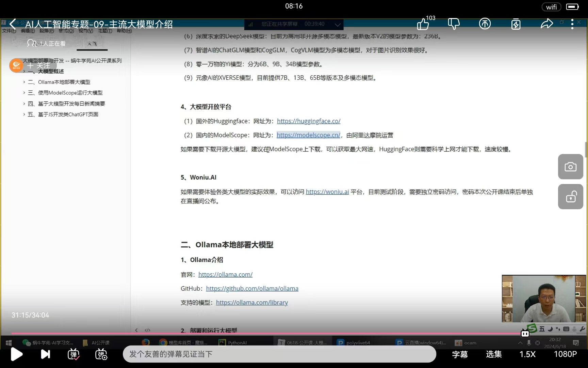Image resolution: width=588 pixels, height=368 pixels.
Task: Open the 文件(F) menu in Typora
Action: 9,31
